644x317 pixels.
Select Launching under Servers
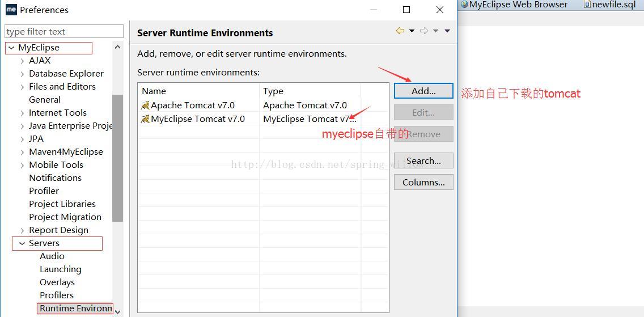(60, 269)
